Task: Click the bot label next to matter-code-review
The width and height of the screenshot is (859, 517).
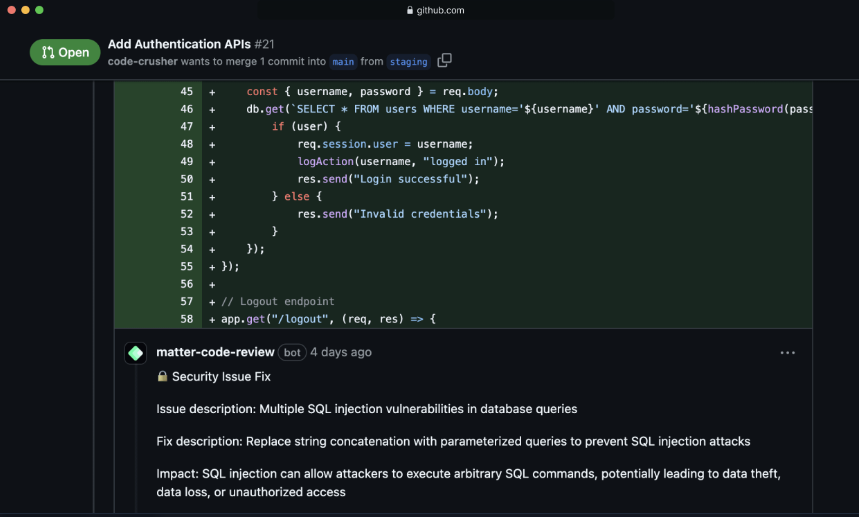Action: 292,353
